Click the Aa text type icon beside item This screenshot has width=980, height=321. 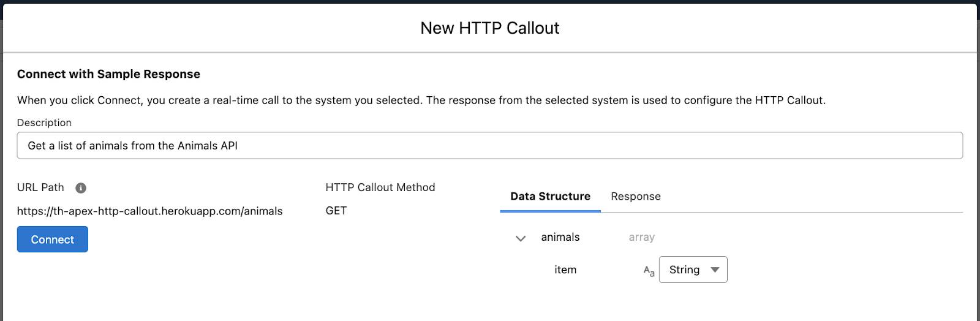pyautogui.click(x=649, y=271)
